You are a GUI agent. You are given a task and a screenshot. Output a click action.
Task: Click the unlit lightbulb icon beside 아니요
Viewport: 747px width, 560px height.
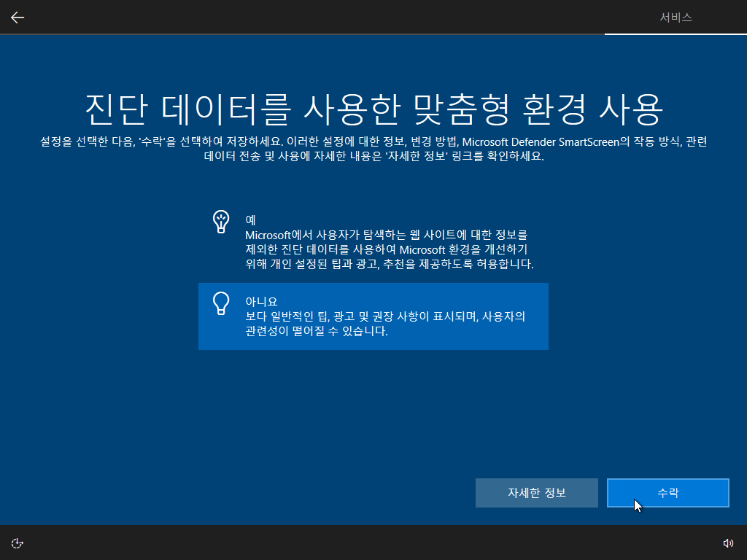point(221,303)
